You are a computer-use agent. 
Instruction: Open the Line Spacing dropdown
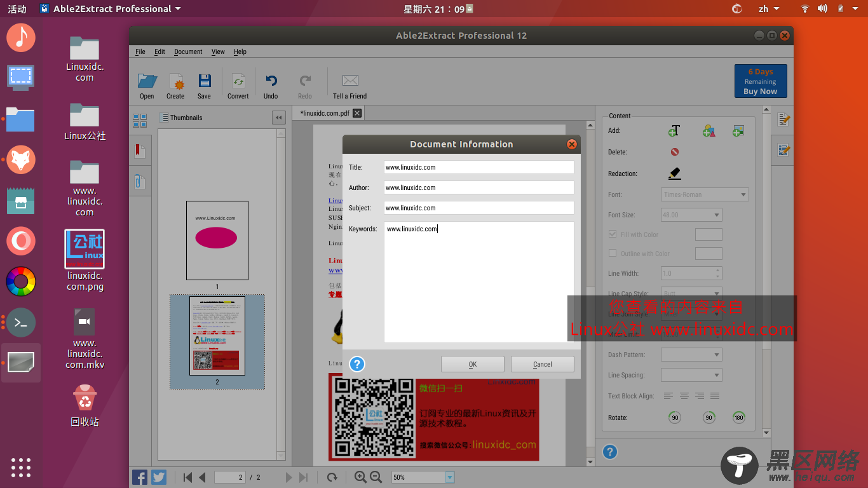pos(691,375)
